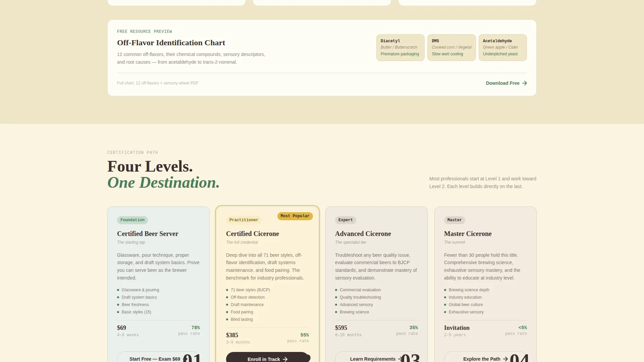644x362 pixels.
Task: Open the Acetaldehyde off-flavor card
Action: coord(502,48)
